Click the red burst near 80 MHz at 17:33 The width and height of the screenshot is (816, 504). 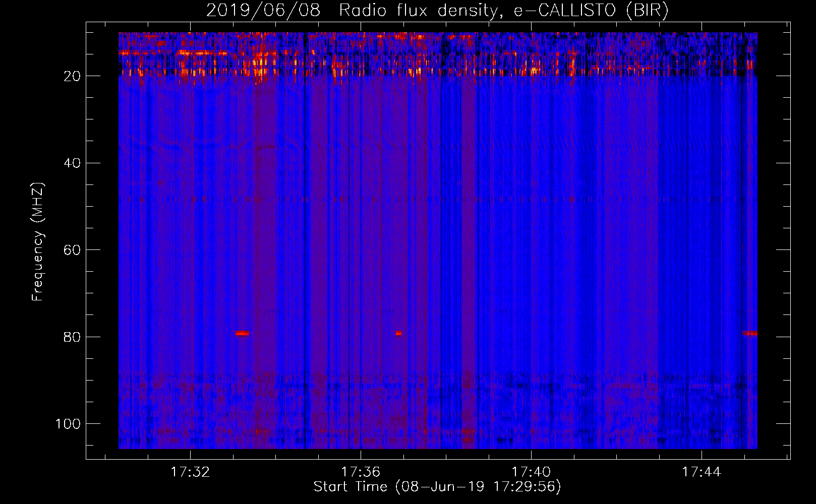tap(242, 333)
